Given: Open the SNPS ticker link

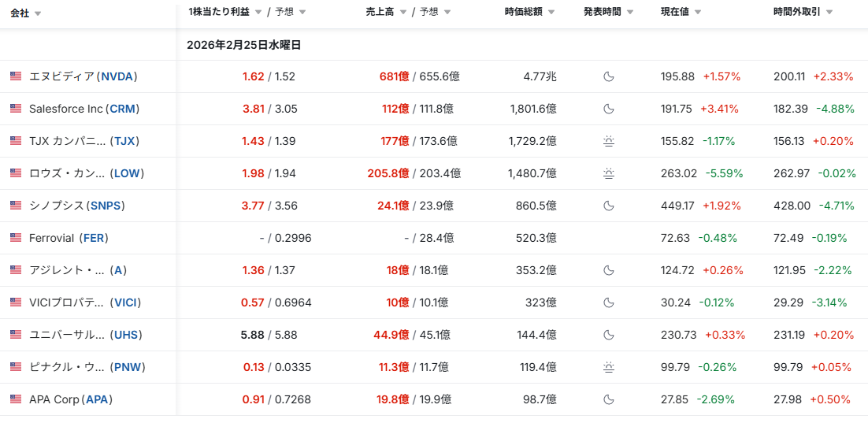Looking at the screenshot, I should 105,206.
